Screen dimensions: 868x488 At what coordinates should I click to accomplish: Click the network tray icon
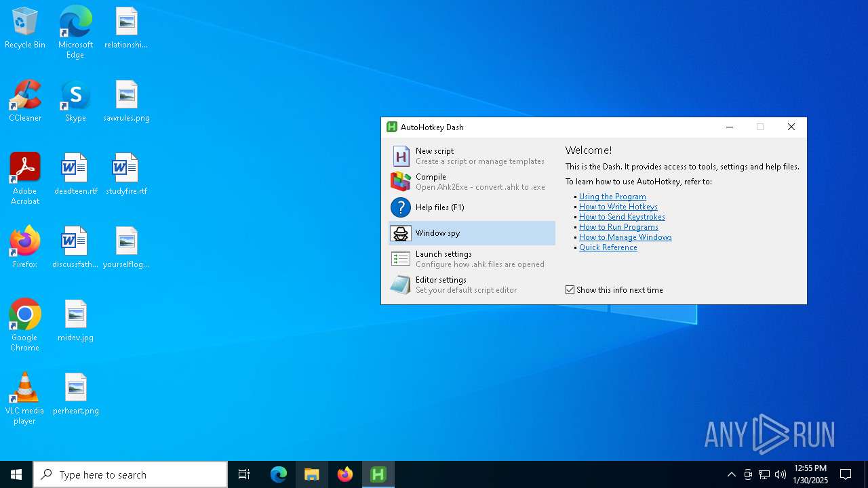pos(764,474)
